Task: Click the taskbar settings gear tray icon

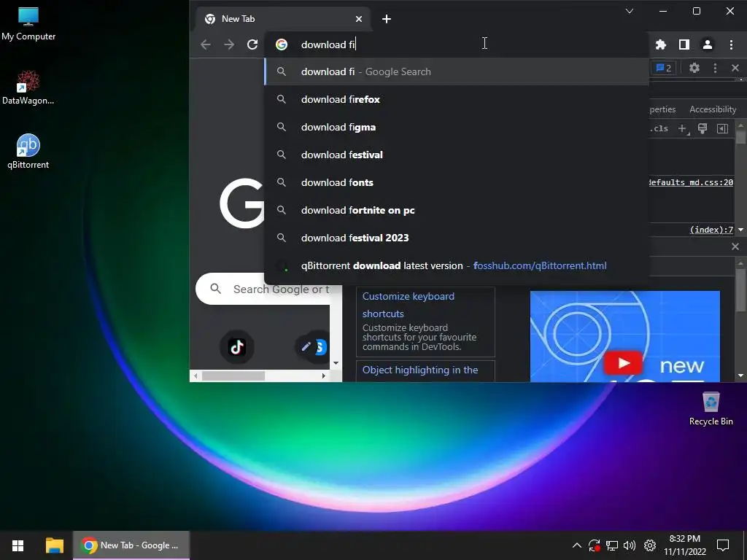Action: tap(650, 545)
